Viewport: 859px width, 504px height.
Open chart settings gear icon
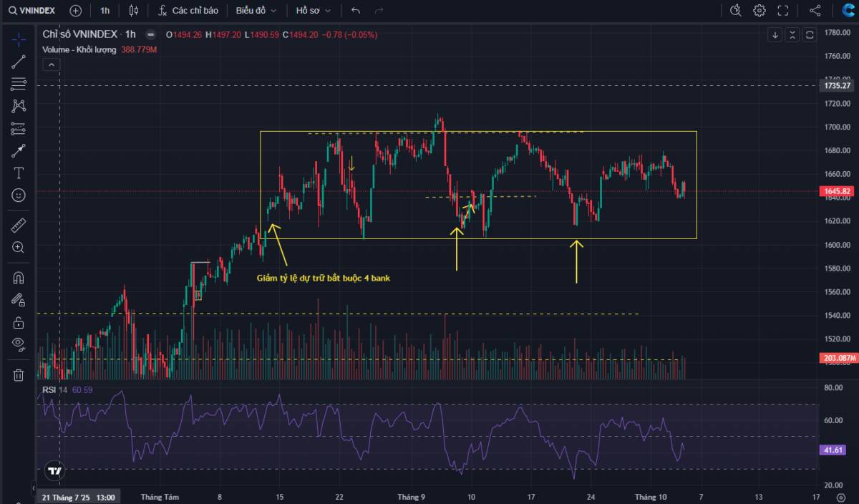[759, 11]
